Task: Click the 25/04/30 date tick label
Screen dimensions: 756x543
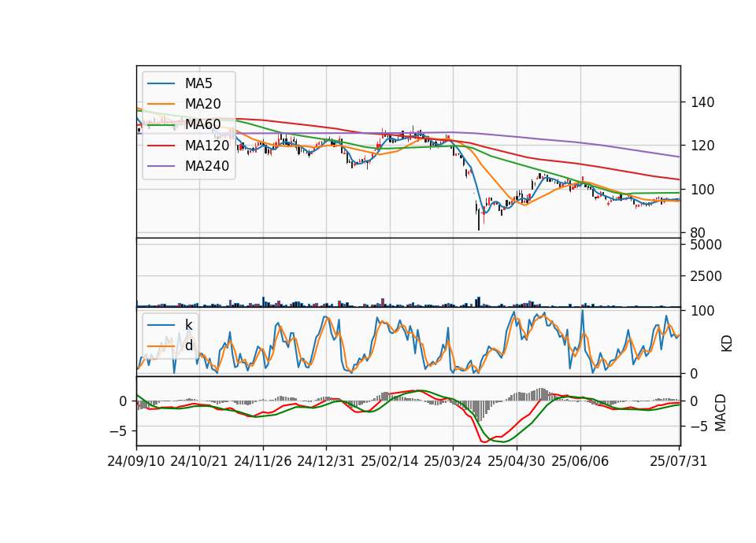Action: [517, 461]
